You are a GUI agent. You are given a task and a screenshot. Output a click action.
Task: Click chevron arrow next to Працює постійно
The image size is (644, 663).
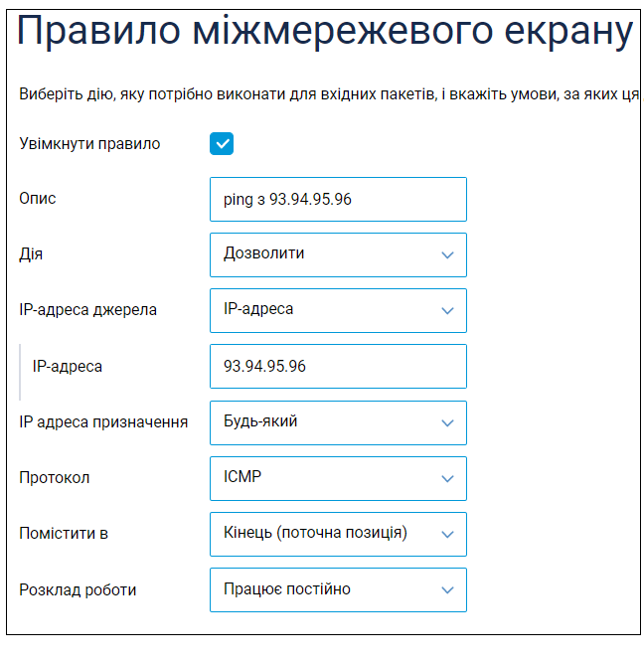(x=447, y=589)
